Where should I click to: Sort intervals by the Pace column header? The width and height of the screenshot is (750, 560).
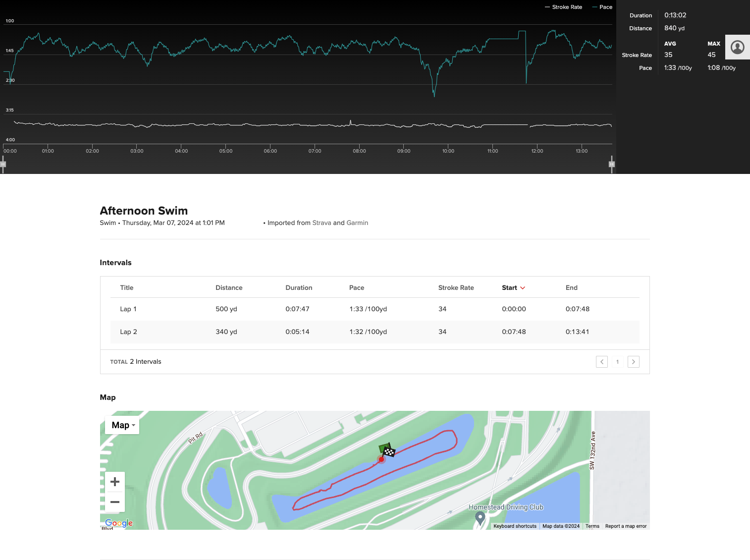[x=357, y=287]
